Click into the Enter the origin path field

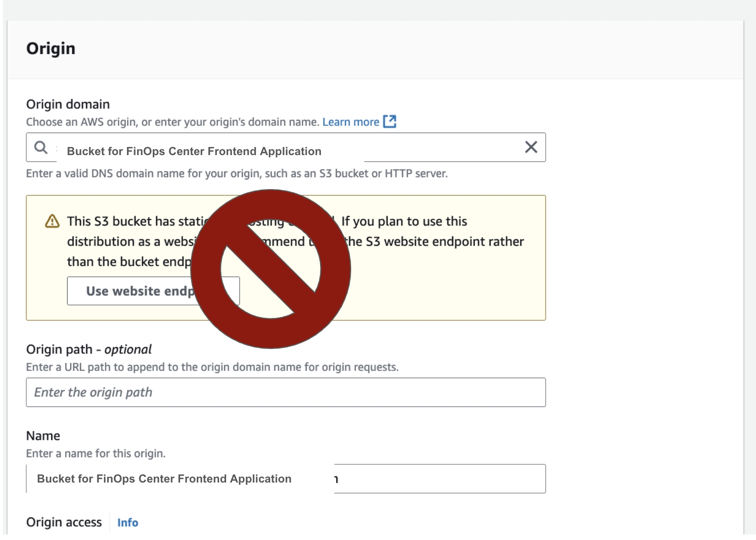point(286,393)
